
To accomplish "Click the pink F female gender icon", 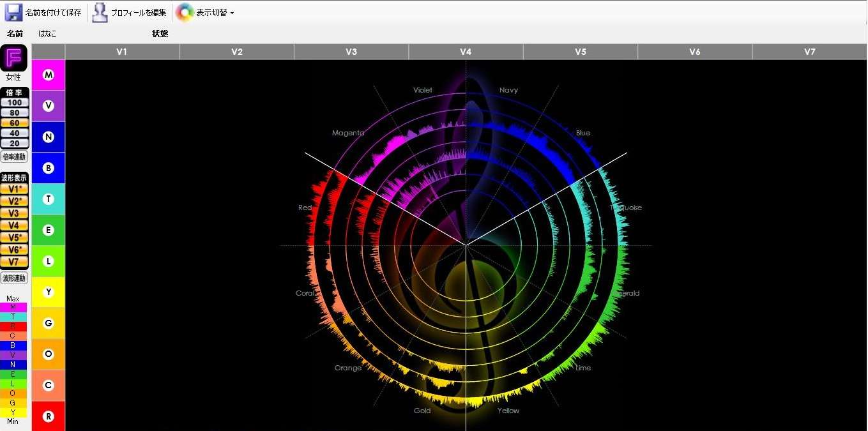I will point(13,59).
